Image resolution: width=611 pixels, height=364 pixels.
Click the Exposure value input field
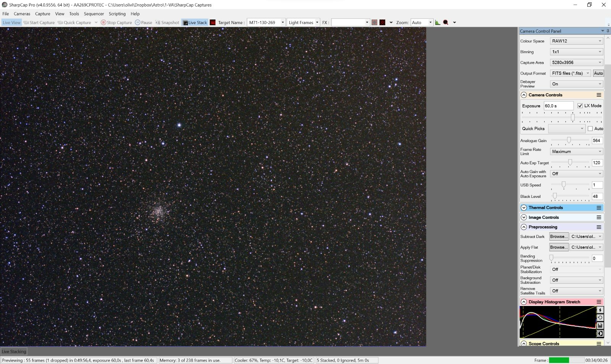(558, 106)
